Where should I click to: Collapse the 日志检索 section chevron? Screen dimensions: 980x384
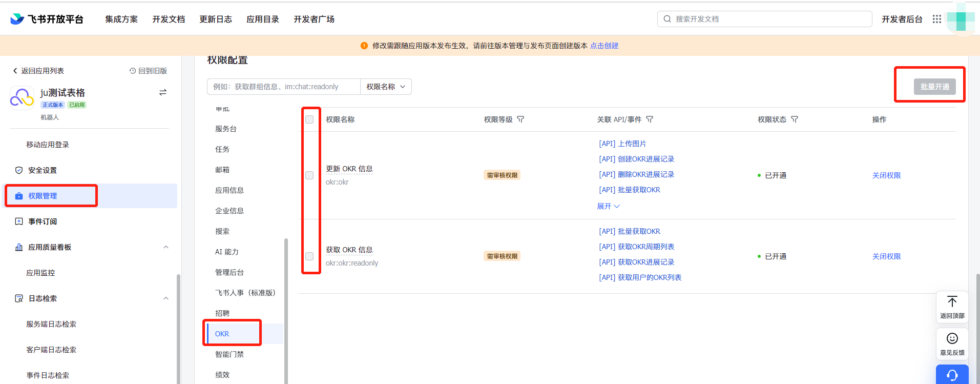(166, 298)
